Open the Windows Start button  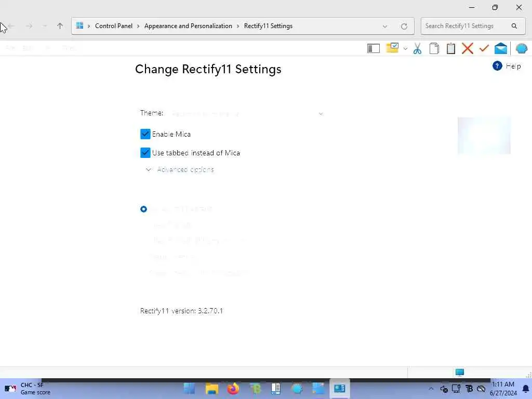pyautogui.click(x=189, y=389)
